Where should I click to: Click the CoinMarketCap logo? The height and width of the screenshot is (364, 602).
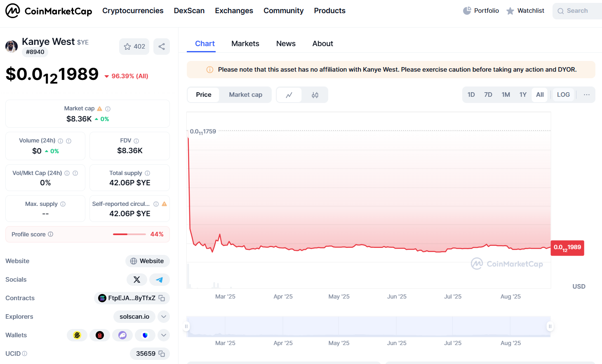pos(49,11)
